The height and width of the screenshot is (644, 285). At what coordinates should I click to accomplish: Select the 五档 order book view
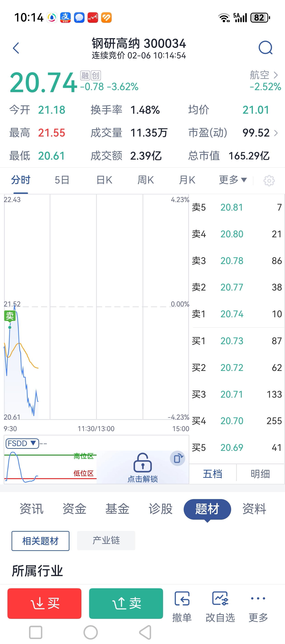213,474
